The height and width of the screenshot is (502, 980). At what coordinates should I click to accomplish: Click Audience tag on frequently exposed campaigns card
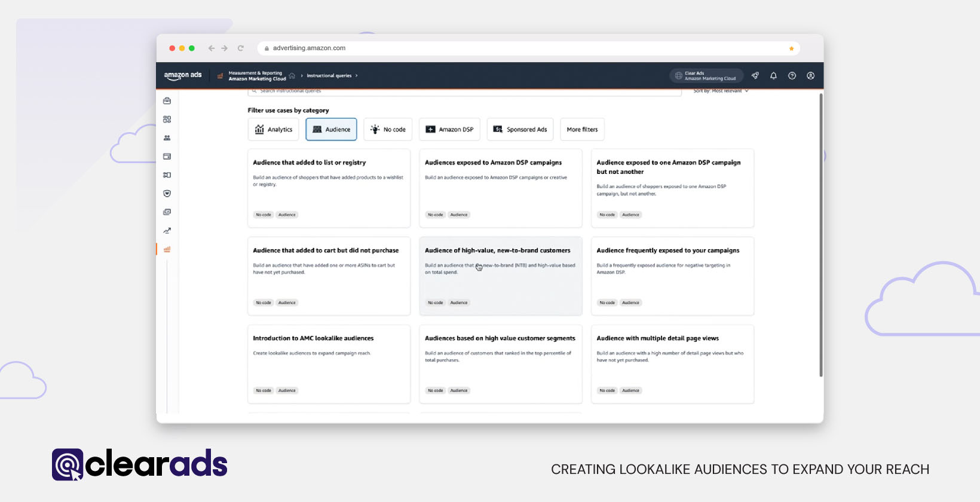point(630,302)
